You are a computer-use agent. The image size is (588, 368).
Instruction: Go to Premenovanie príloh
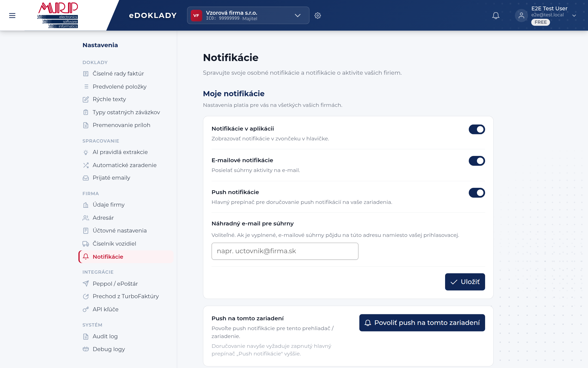[x=121, y=125]
